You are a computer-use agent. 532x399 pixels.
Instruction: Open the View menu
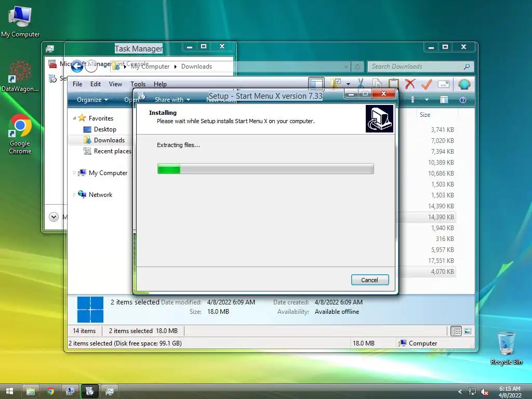tap(115, 84)
